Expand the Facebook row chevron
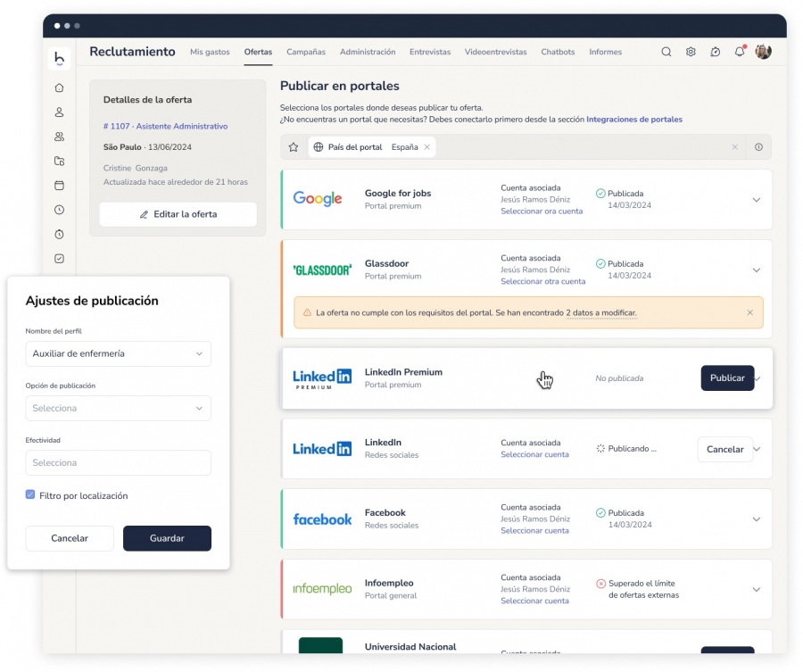Image resolution: width=803 pixels, height=672 pixels. tap(756, 519)
